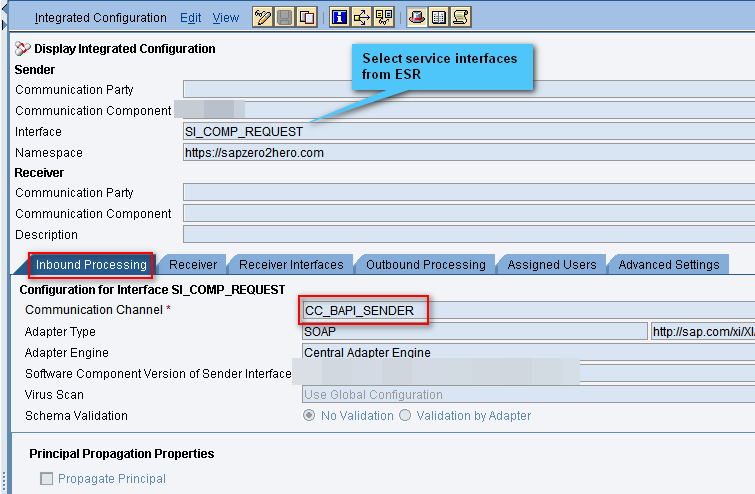The height and width of the screenshot is (494, 755).
Task: Select the No Validation radio button
Action: [309, 416]
